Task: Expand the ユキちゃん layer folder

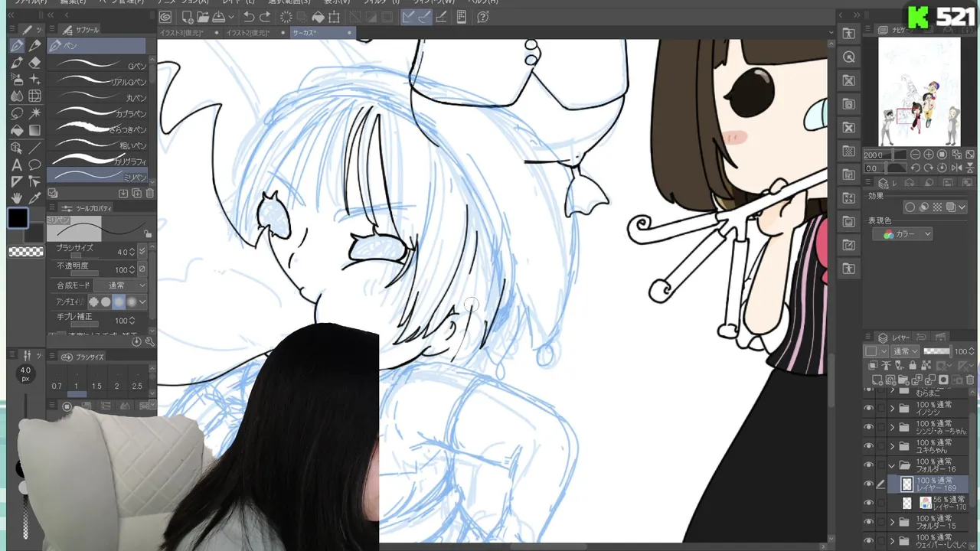Action: (x=892, y=446)
